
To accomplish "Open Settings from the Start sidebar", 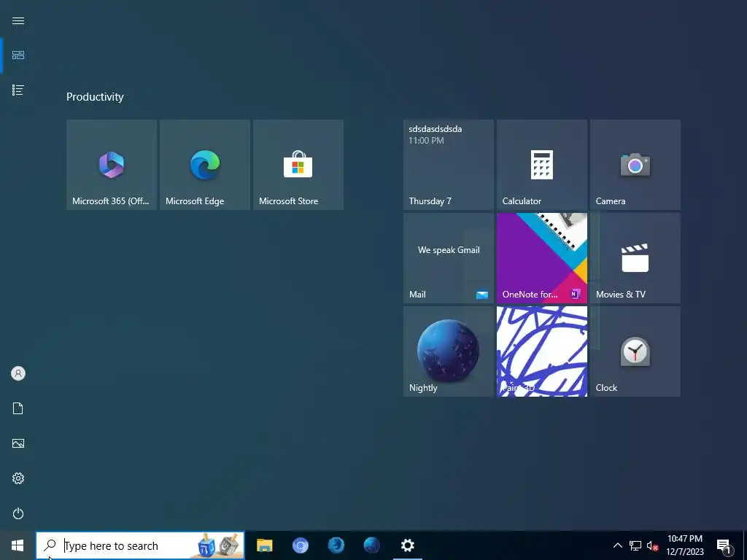I will point(18,478).
